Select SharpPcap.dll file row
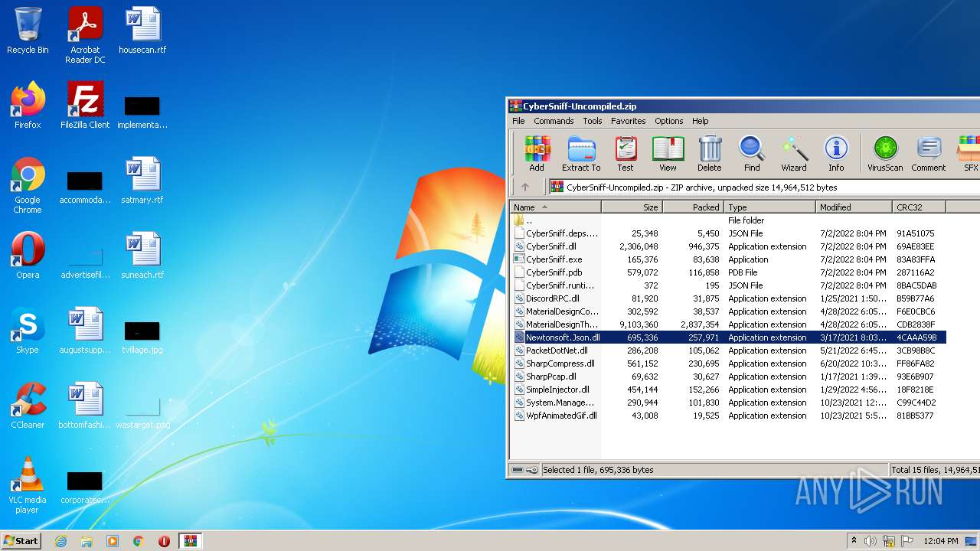The image size is (980, 551). point(729,377)
